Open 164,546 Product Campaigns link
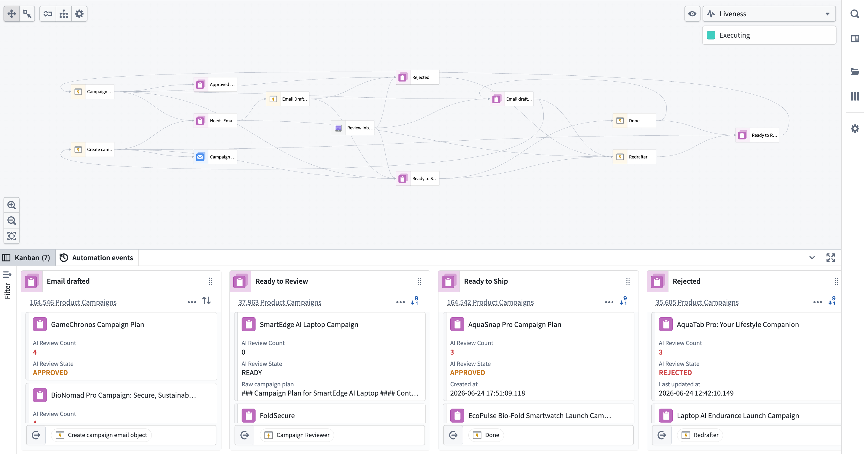Viewport: 868px width, 454px height. (x=73, y=302)
